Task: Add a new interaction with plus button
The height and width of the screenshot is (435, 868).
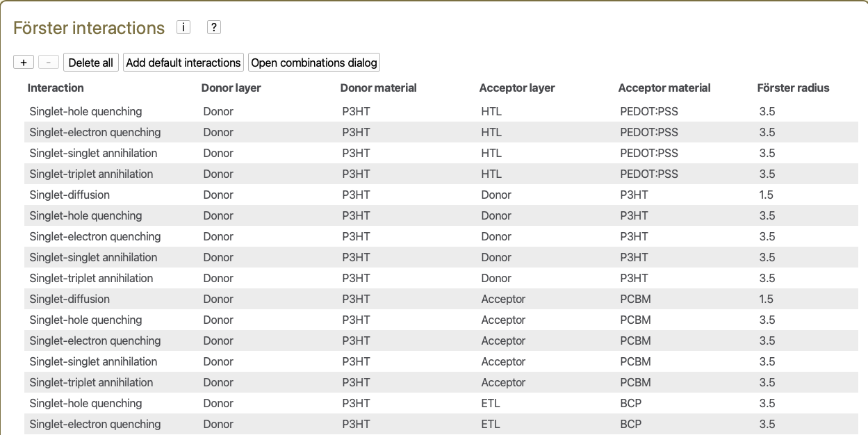Action: [24, 63]
